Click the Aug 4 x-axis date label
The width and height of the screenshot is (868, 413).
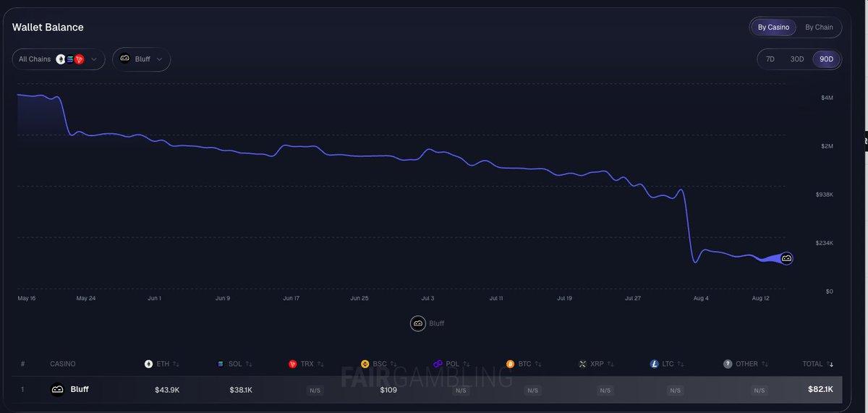click(700, 298)
